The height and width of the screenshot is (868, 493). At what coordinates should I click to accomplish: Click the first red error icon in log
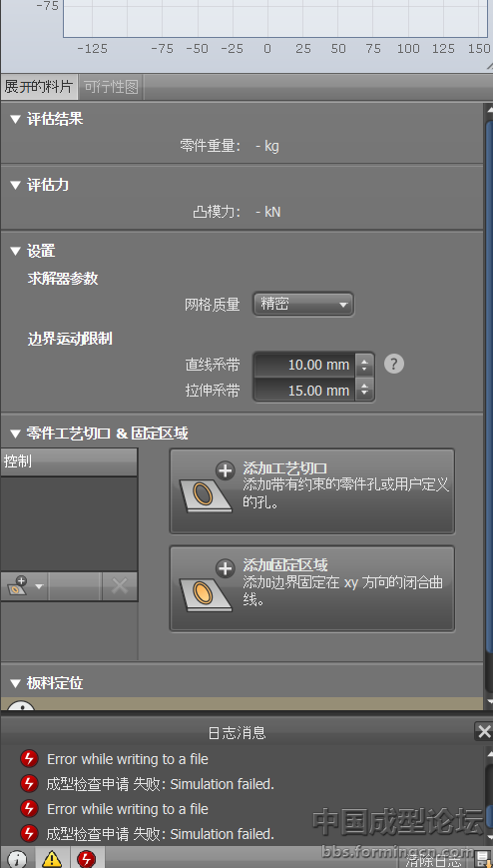point(29,758)
